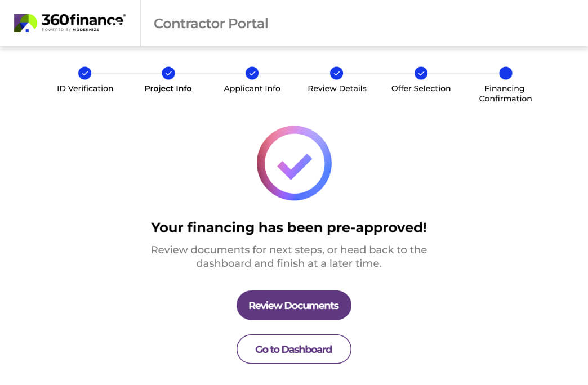Select the Review Details step checkmark circle

(337, 73)
